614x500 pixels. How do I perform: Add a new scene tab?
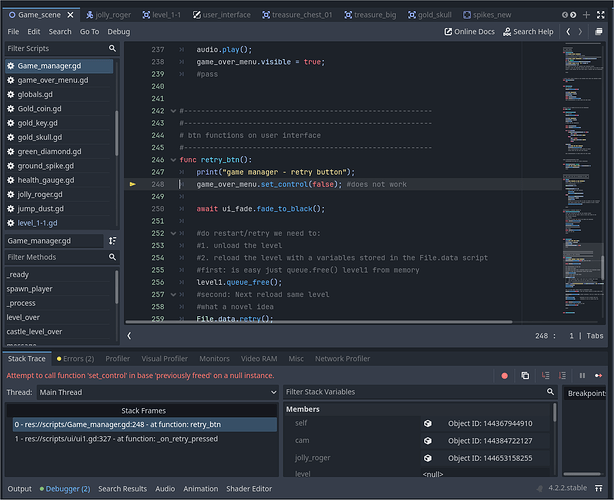(x=586, y=15)
